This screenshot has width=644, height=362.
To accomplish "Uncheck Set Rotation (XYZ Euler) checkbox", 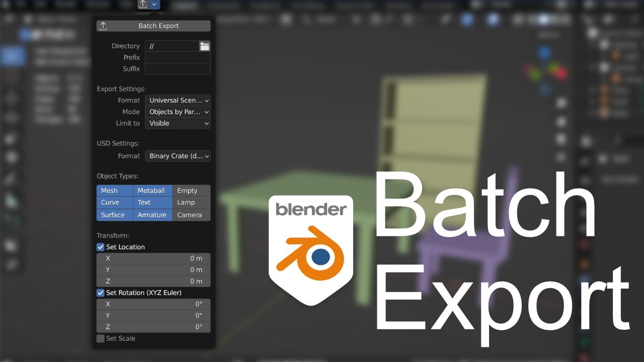I will 101,293.
